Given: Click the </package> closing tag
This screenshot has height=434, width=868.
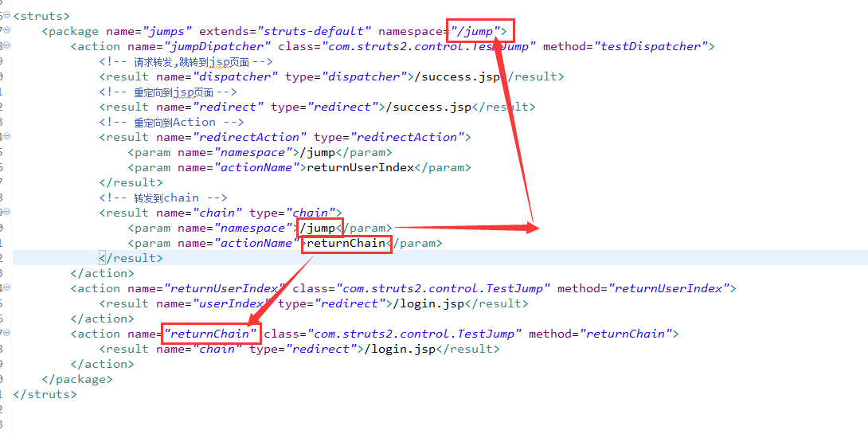Looking at the screenshot, I should pyautogui.click(x=77, y=380).
